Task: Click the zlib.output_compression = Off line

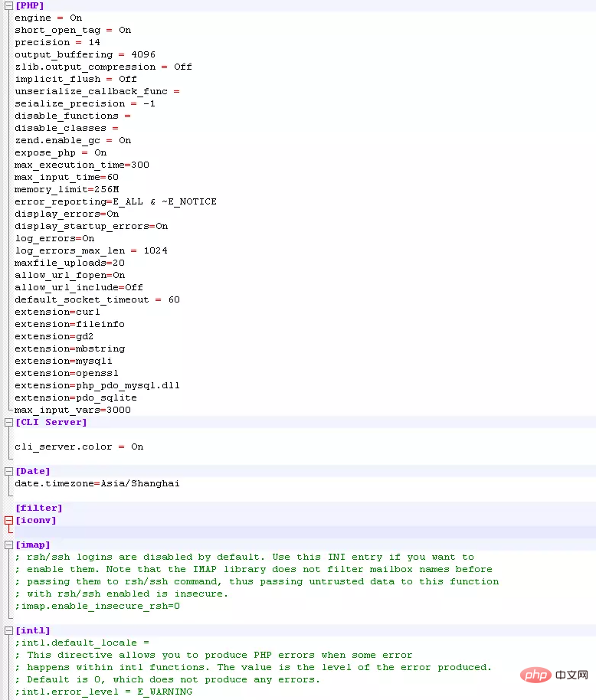Action: pos(103,67)
